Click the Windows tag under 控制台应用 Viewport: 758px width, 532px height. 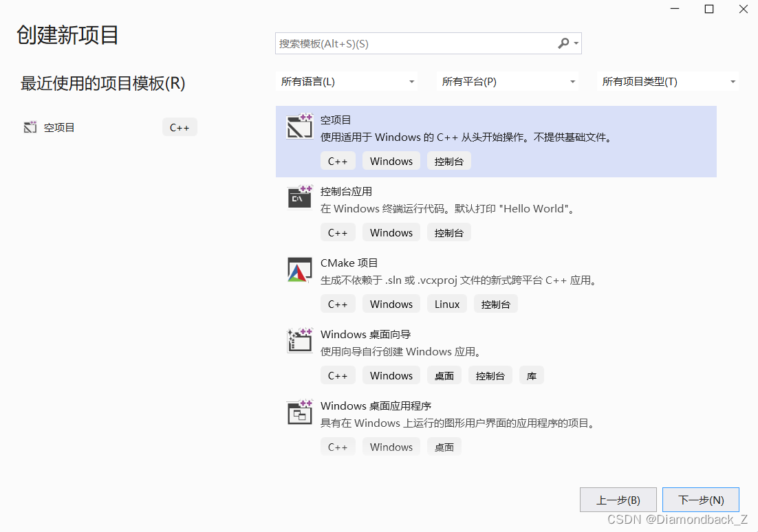click(x=391, y=232)
